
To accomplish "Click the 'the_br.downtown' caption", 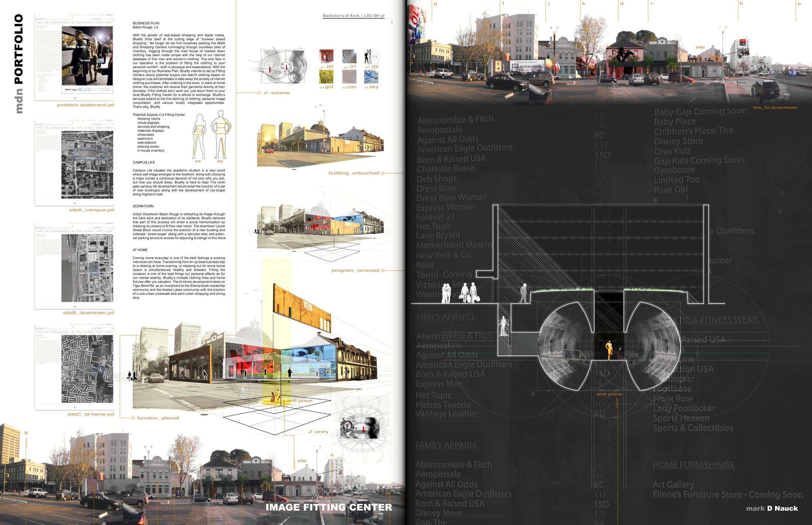I will (775, 108).
